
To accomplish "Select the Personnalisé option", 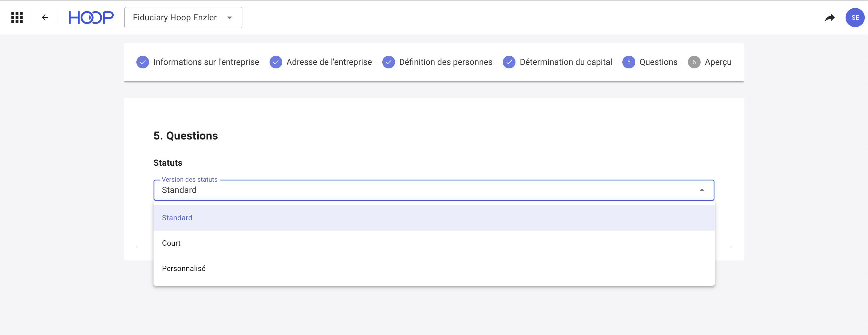I will coord(184,268).
